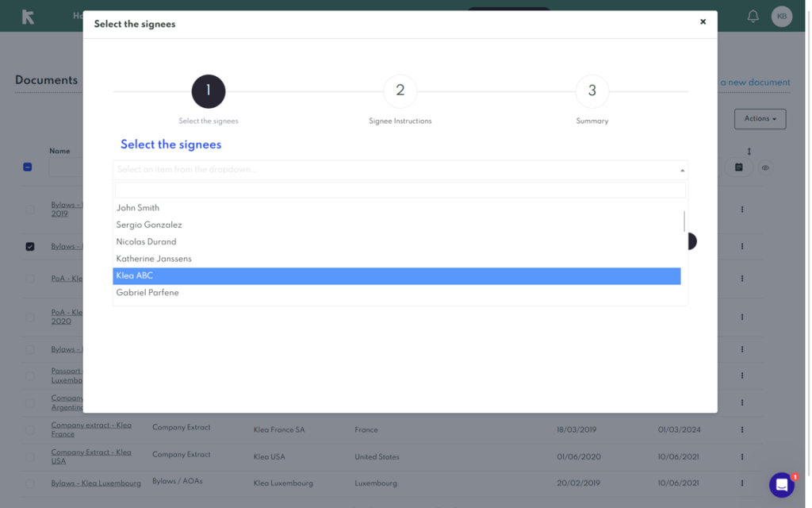Choose Sergio Gonzalez as signee
The image size is (812, 508).
[149, 225]
